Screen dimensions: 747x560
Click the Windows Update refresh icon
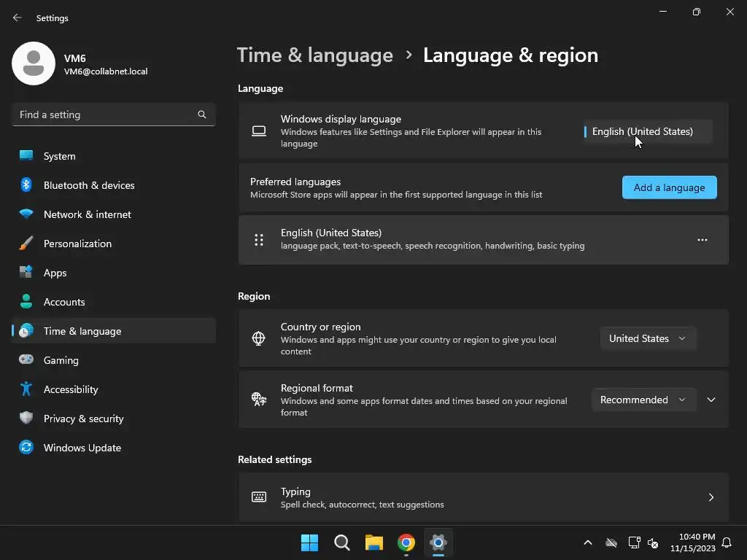(26, 447)
